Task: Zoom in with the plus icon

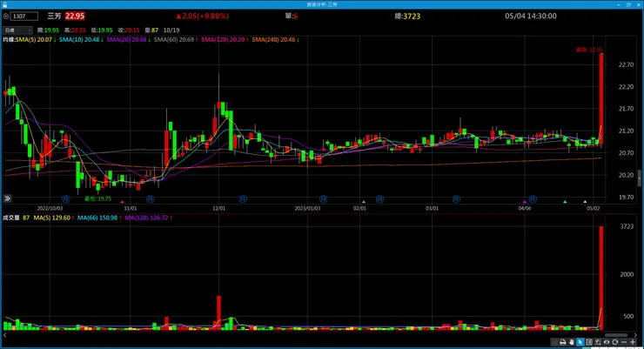Action: [633, 342]
